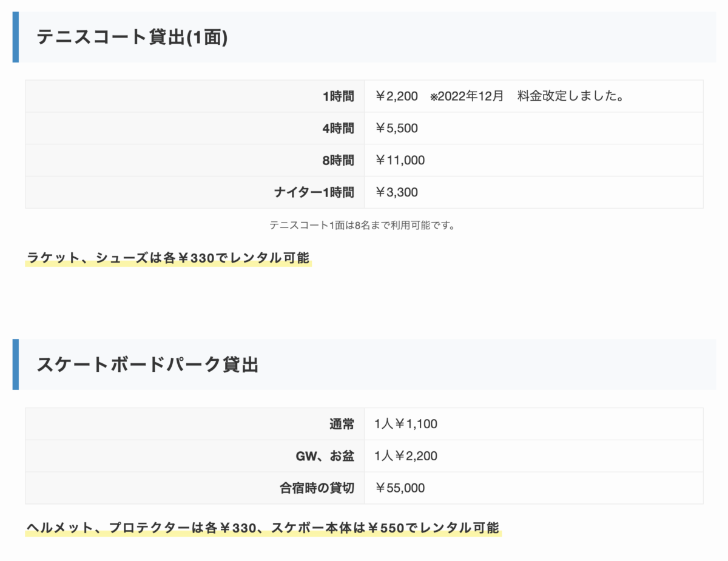Click the ¥5,500 price cell
728x561 pixels.
pyautogui.click(x=397, y=128)
